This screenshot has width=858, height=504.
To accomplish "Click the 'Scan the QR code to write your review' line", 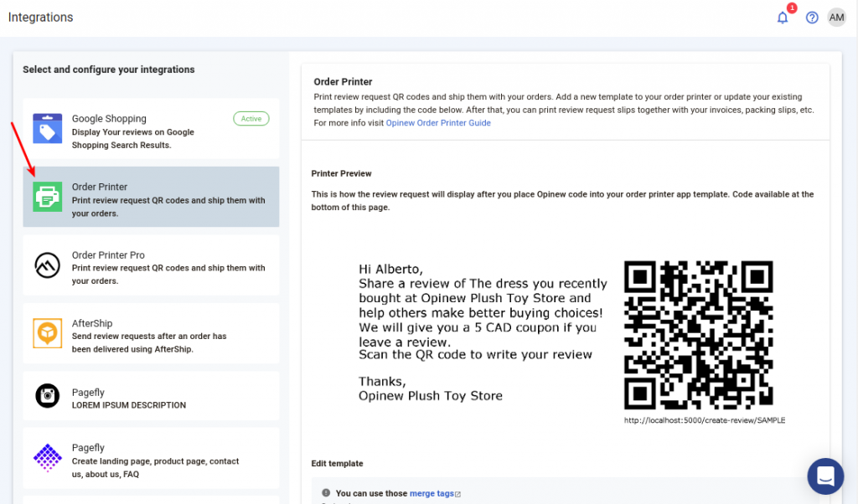I will tap(476, 355).
